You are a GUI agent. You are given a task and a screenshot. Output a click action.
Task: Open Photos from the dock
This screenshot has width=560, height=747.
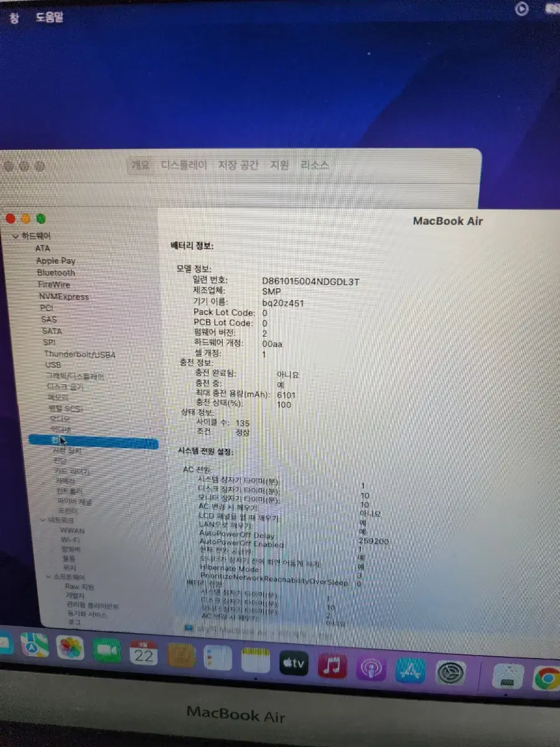[x=70, y=648]
